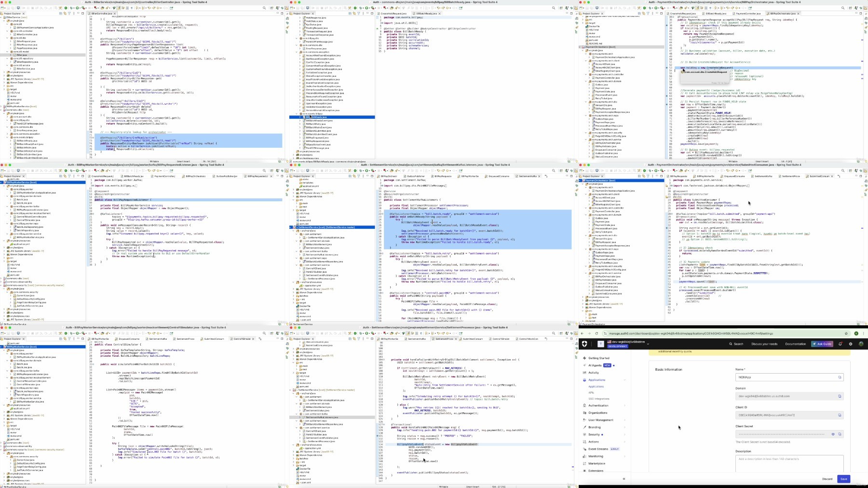Screen dimensions: 868x488
Task: Bookmark the Auth0 page with star icon
Action: click(846, 334)
